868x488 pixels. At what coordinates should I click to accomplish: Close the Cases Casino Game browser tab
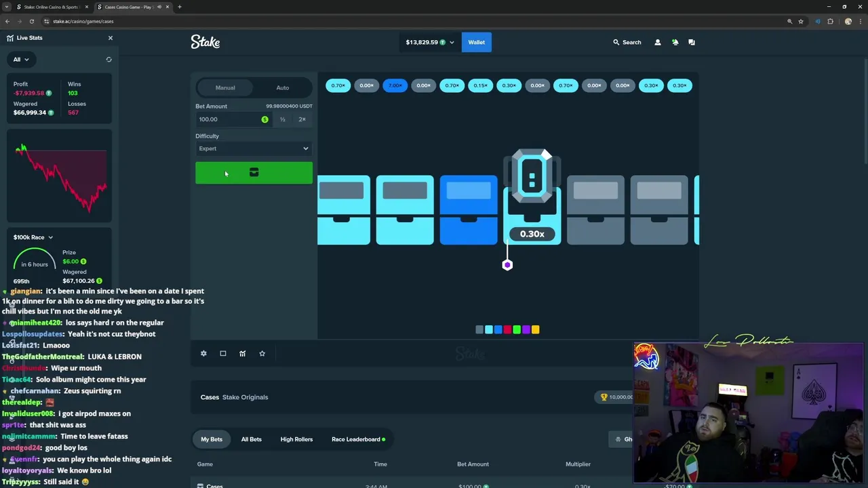coord(167,7)
